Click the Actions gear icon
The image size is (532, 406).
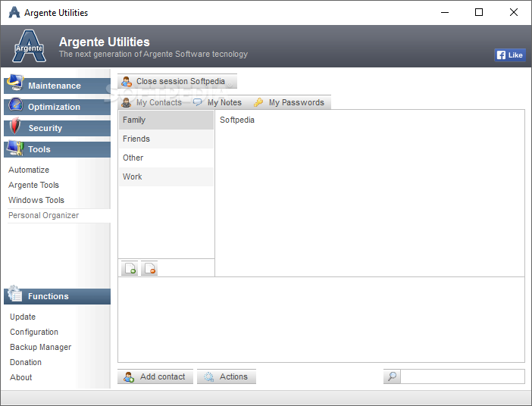pos(208,377)
